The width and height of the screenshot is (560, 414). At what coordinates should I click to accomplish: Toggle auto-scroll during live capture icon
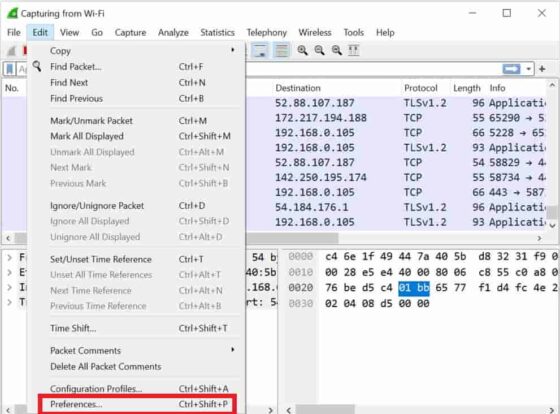260,50
